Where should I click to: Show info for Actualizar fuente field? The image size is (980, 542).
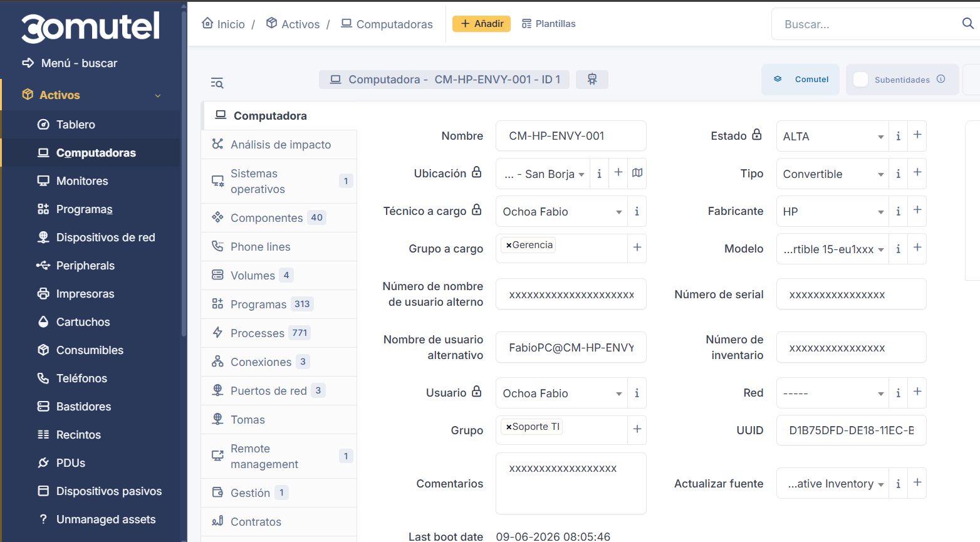(898, 483)
